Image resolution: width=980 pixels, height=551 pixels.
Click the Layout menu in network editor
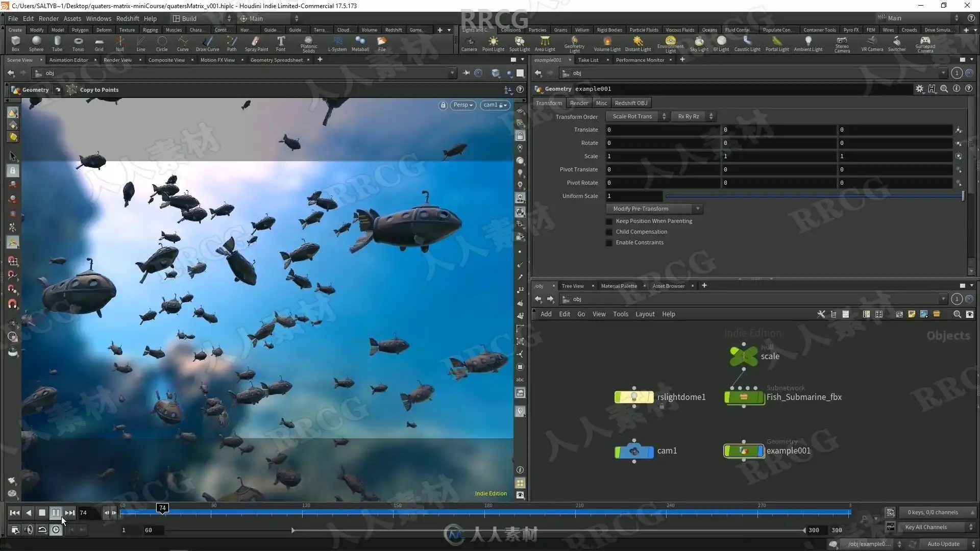tap(645, 314)
